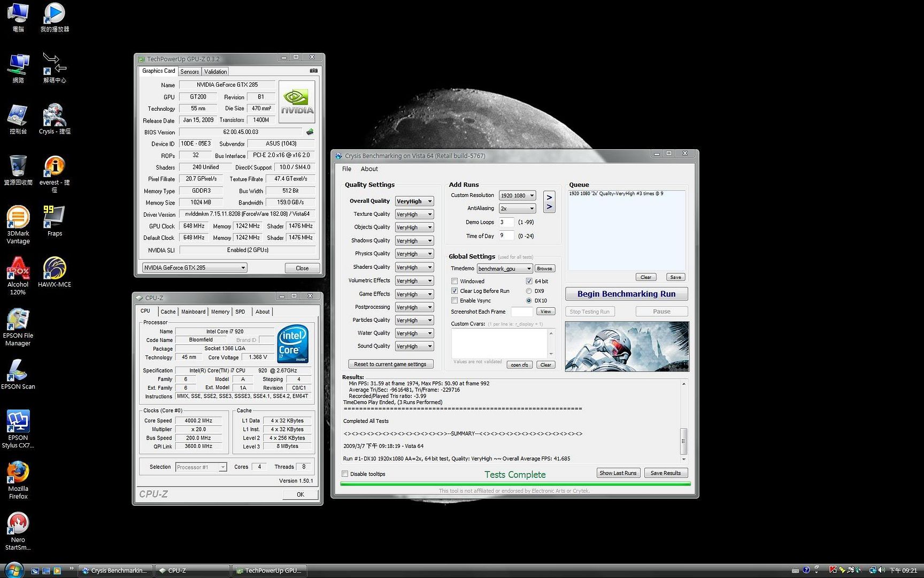The image size is (924, 578).
Task: Check Disable tooltips option
Action: pos(345,474)
